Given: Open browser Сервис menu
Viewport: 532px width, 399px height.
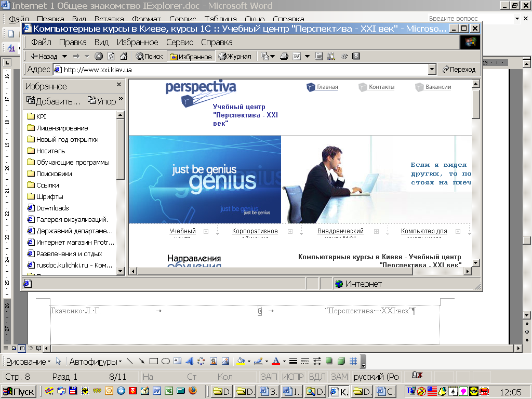Looking at the screenshot, I should tap(179, 42).
